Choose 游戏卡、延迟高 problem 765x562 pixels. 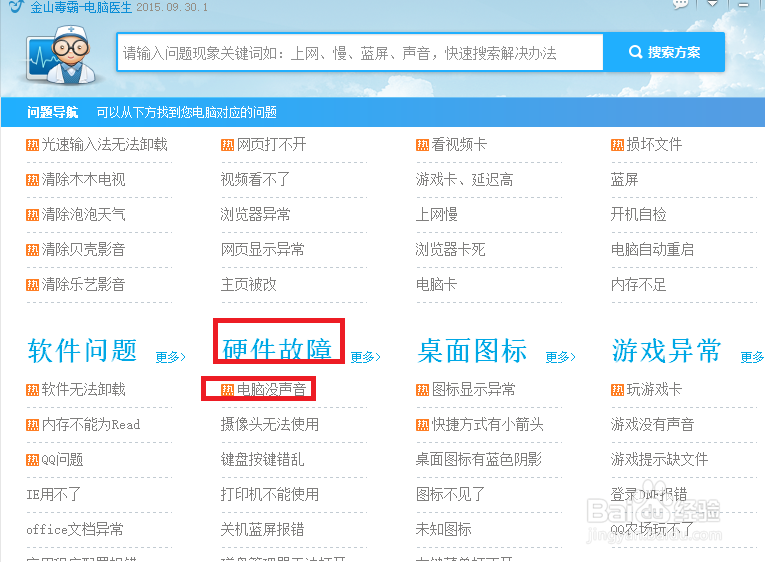[x=464, y=180]
